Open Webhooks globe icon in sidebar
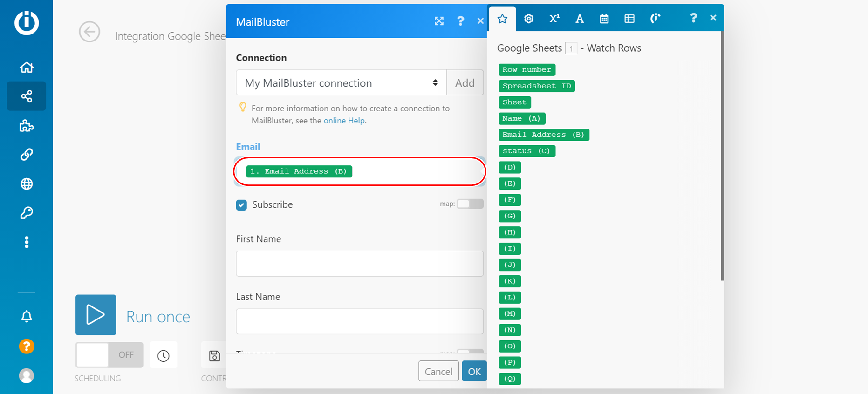 point(27,184)
